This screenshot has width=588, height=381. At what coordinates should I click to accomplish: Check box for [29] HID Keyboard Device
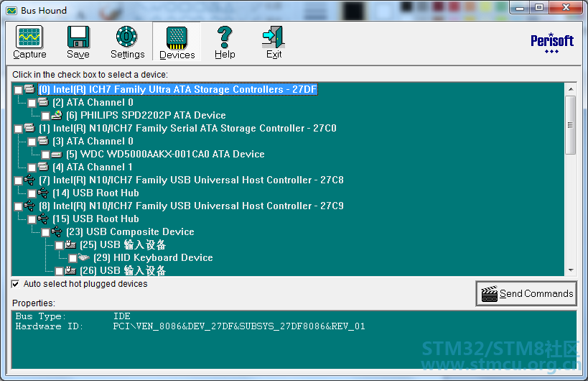pyautogui.click(x=73, y=258)
